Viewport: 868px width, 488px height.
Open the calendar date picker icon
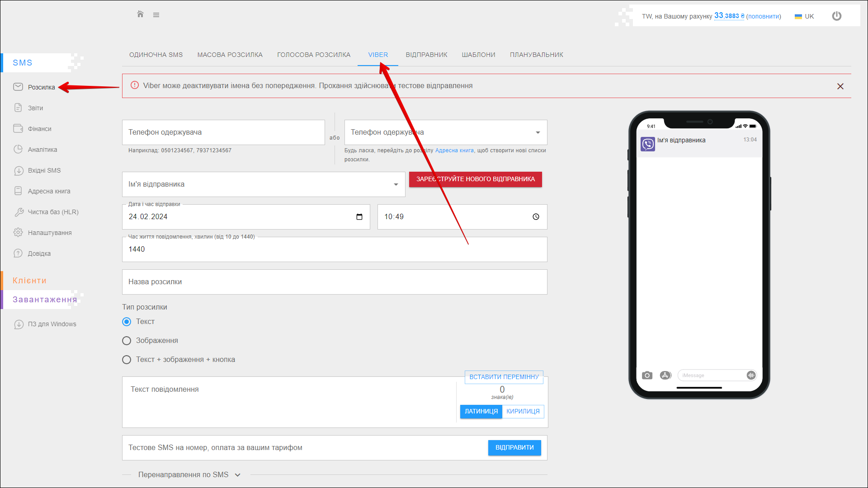[359, 217]
